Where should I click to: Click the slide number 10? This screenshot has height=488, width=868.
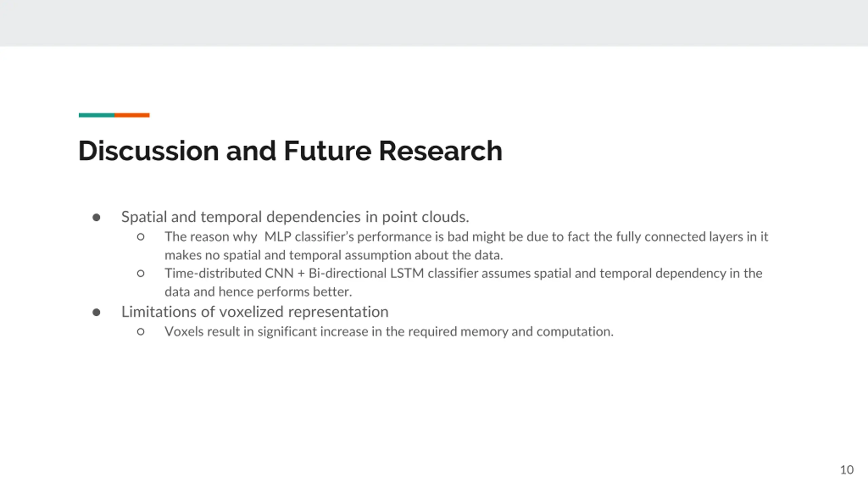coord(847,470)
